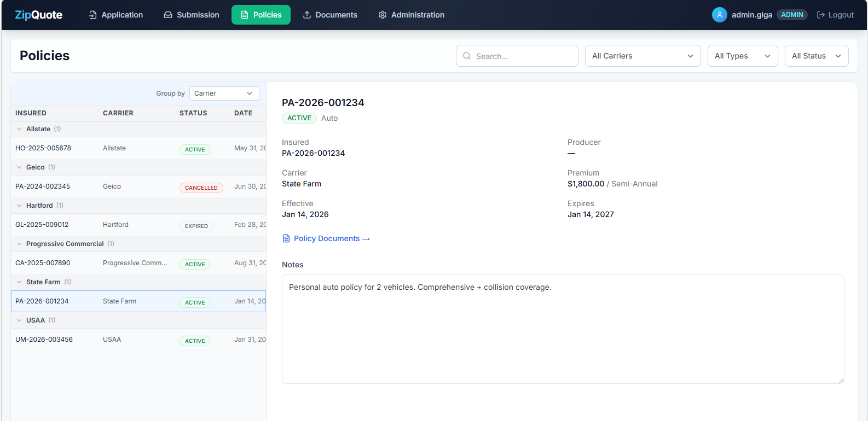
Task: Click the ZipQuote logo
Action: pyautogui.click(x=38, y=15)
